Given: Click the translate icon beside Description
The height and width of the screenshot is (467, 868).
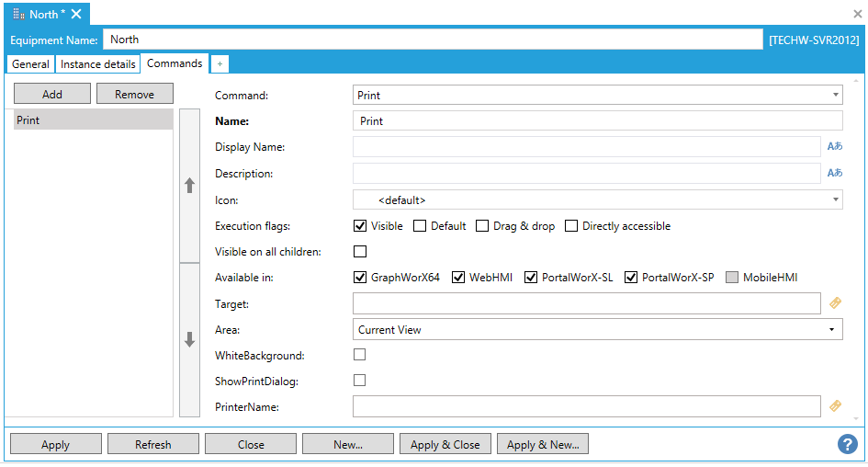Looking at the screenshot, I should click(834, 173).
